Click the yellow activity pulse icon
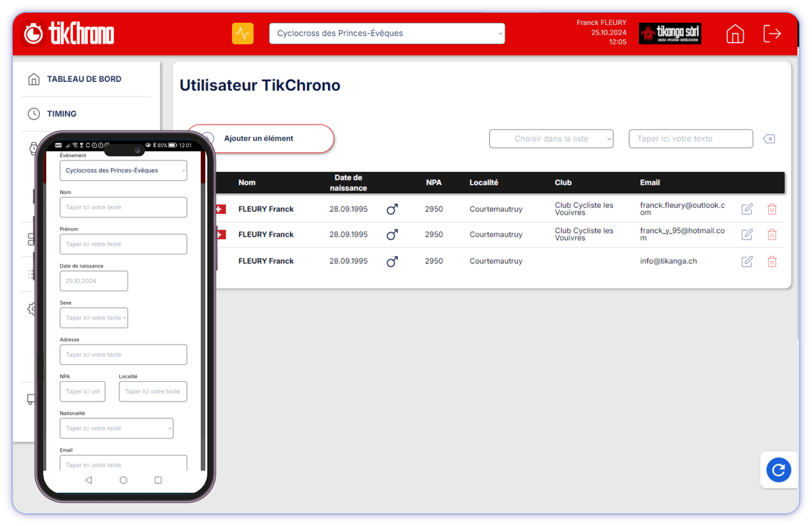 (243, 33)
